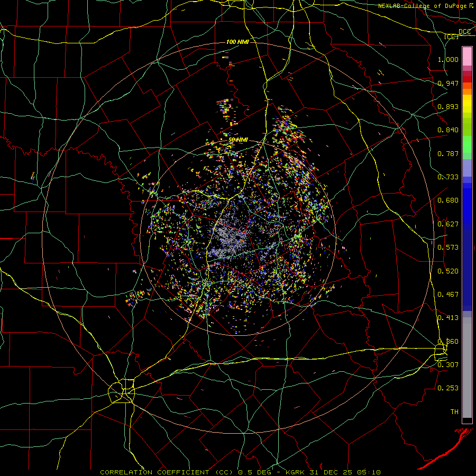Click the 0.733 legend value

448,177
